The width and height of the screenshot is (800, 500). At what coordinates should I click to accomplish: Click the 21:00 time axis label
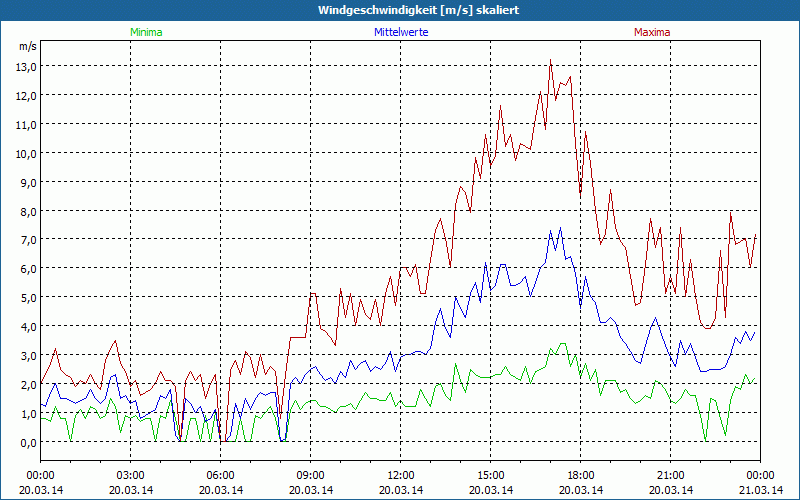point(671,475)
